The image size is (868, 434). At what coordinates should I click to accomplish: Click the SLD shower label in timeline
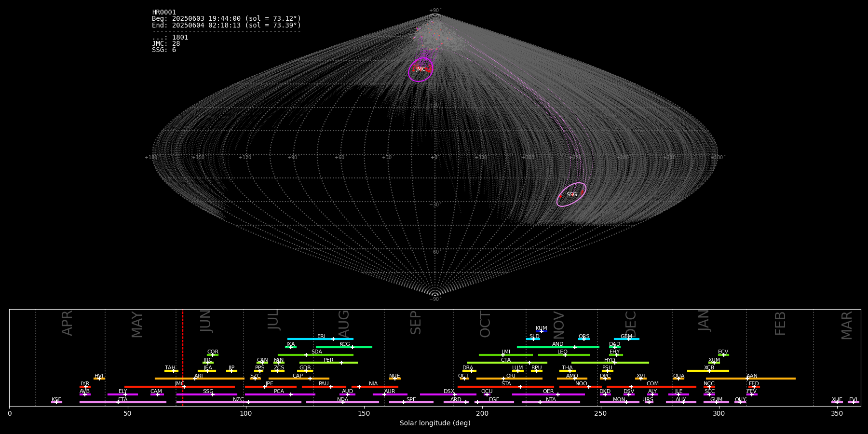(x=534, y=337)
